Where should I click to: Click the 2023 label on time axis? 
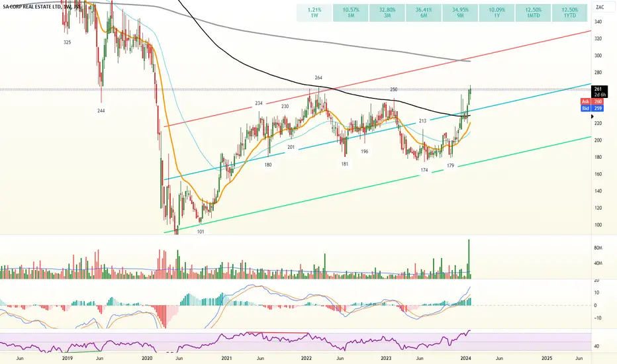tap(386, 359)
